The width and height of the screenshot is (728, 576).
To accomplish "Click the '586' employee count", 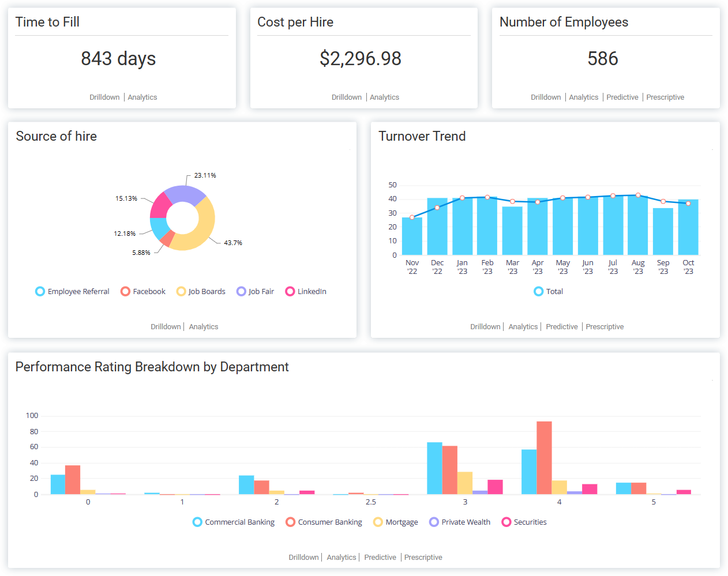I will click(x=603, y=59).
